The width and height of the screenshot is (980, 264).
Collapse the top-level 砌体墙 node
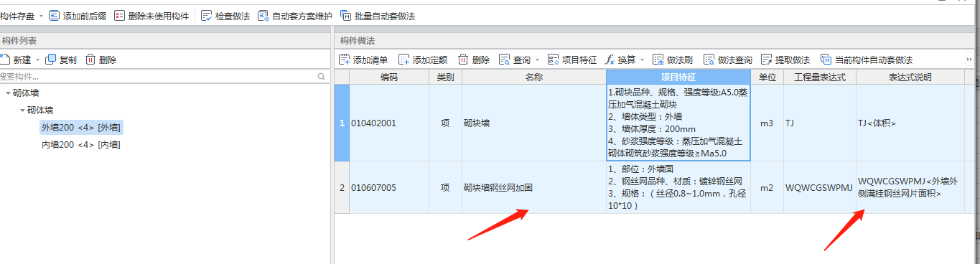pyautogui.click(x=8, y=93)
